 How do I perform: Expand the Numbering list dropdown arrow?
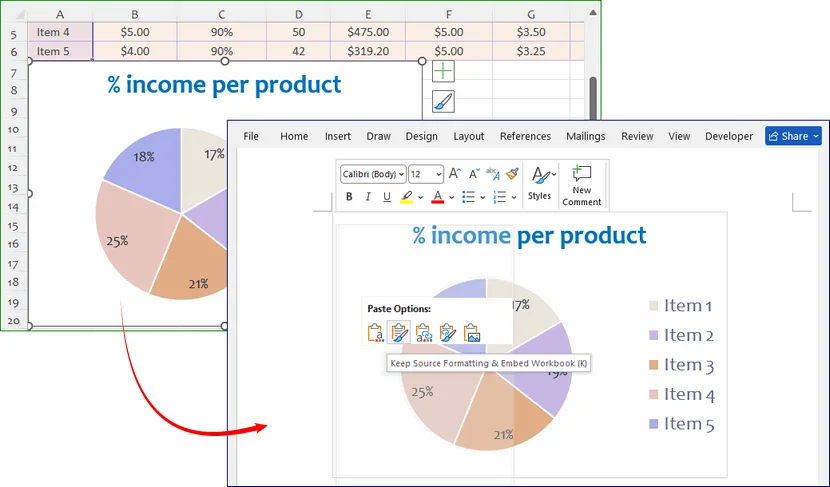coord(514,197)
